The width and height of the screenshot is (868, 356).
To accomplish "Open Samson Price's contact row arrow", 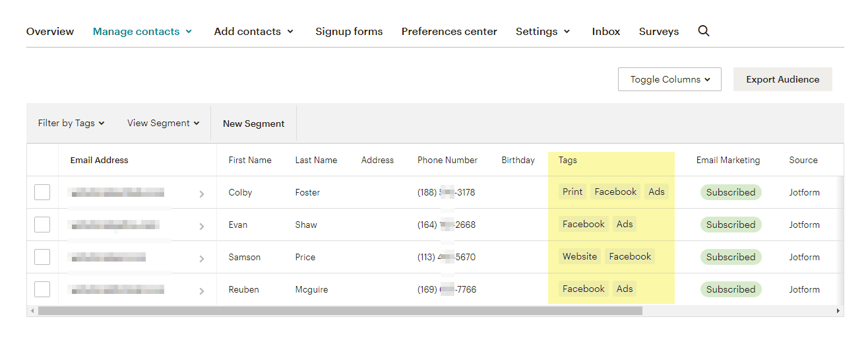I will (201, 258).
